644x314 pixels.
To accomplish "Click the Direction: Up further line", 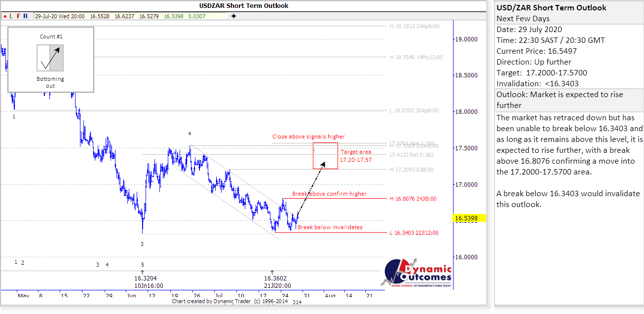I will [x=534, y=62].
